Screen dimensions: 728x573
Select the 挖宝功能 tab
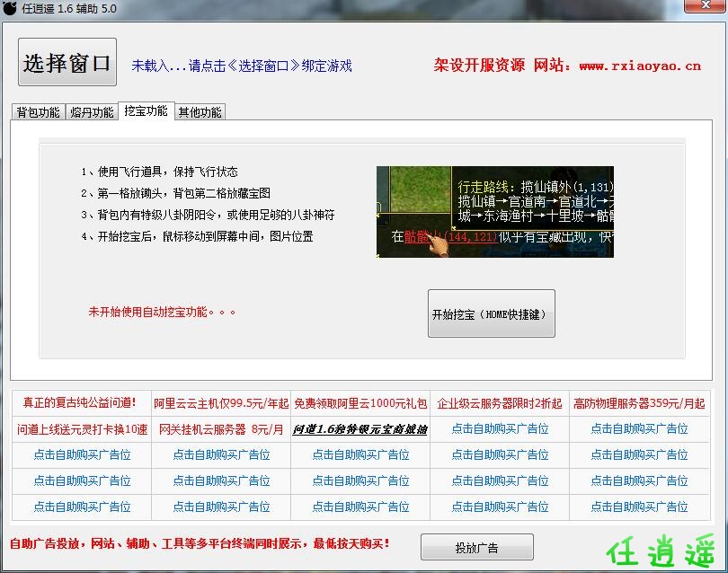[146, 111]
